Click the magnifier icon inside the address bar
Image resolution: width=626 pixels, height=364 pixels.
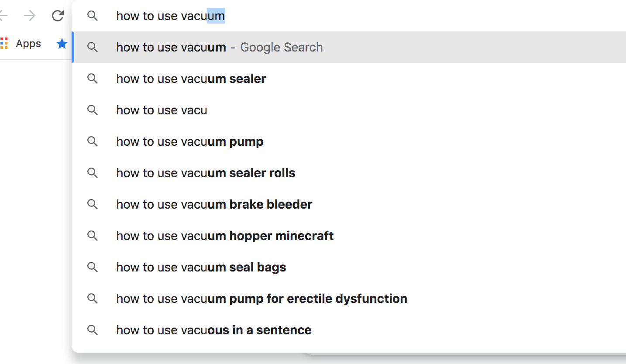click(93, 16)
